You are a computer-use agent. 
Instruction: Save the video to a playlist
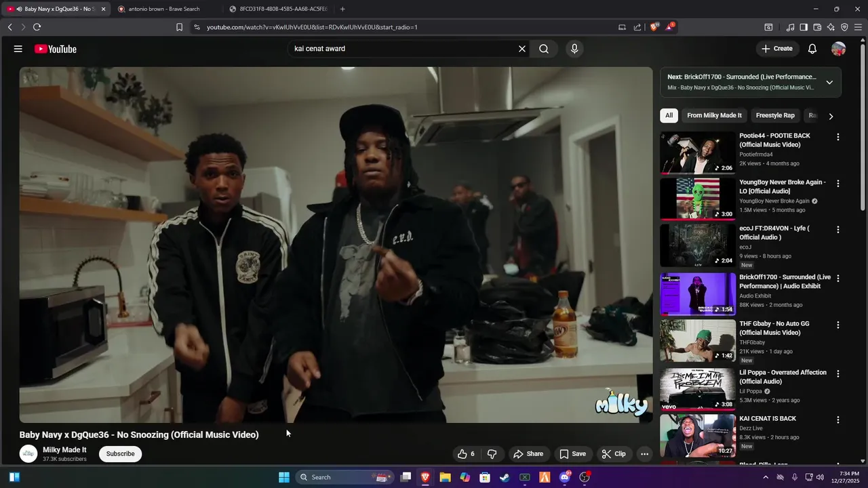pyautogui.click(x=572, y=454)
